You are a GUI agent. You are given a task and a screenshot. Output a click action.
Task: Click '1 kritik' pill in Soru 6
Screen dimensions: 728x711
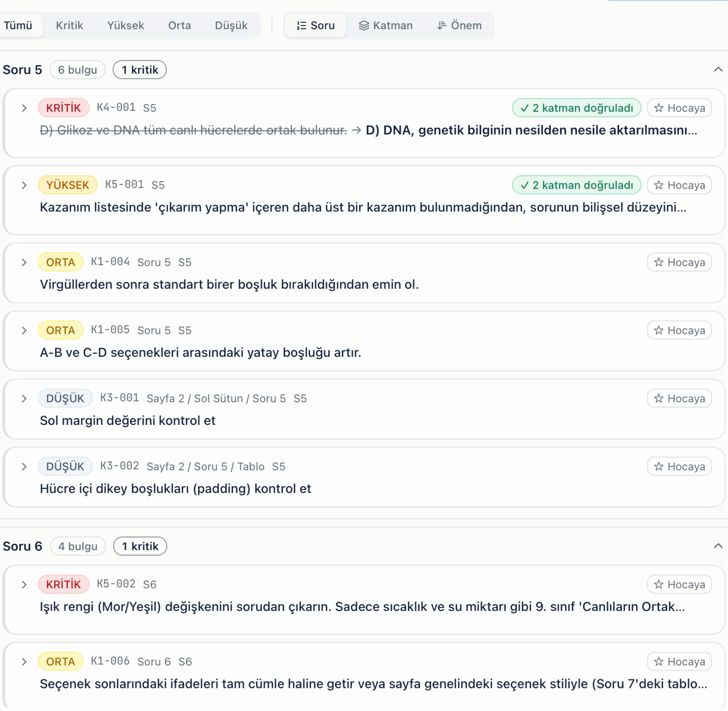pos(140,546)
